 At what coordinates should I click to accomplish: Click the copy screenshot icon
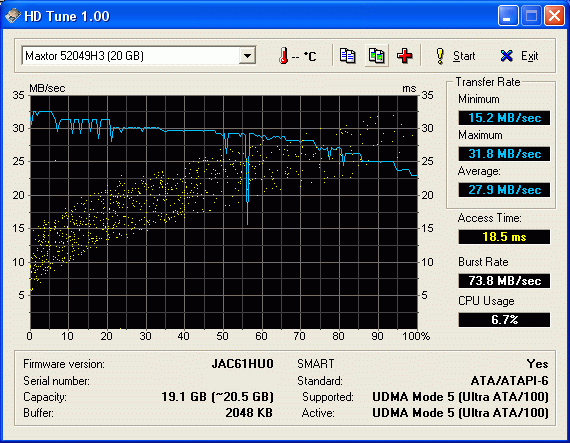tap(377, 56)
